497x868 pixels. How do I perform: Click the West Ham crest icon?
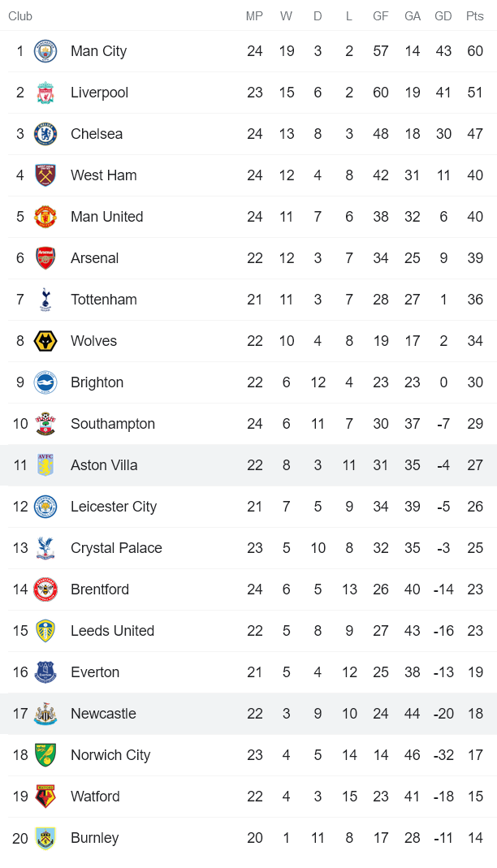tap(45, 175)
